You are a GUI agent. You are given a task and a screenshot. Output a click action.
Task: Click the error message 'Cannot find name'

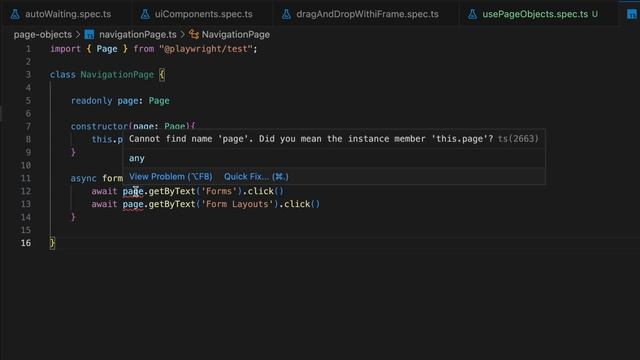tap(311, 139)
